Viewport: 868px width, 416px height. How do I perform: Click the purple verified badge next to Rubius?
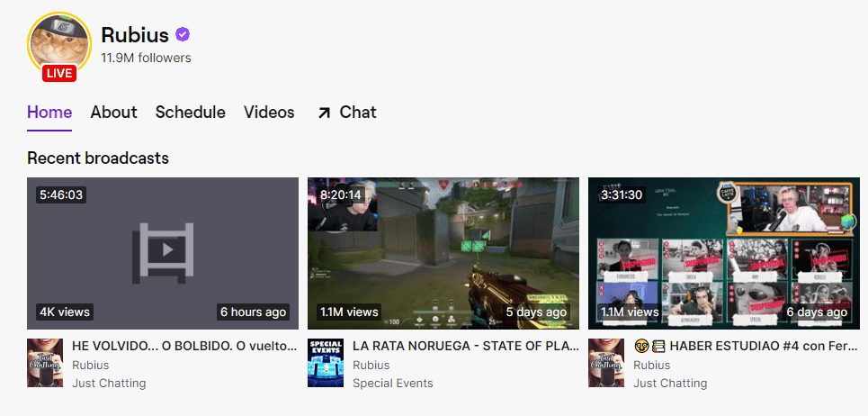point(183,35)
